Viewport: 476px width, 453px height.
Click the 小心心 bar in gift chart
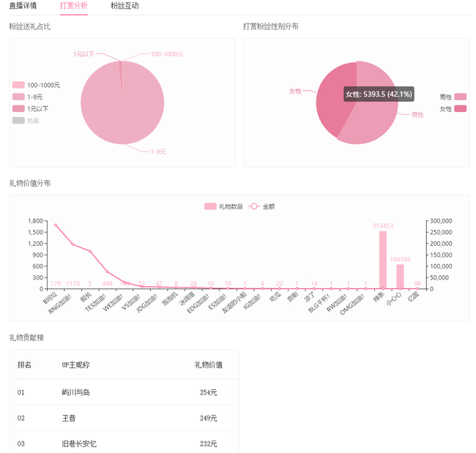point(400,276)
